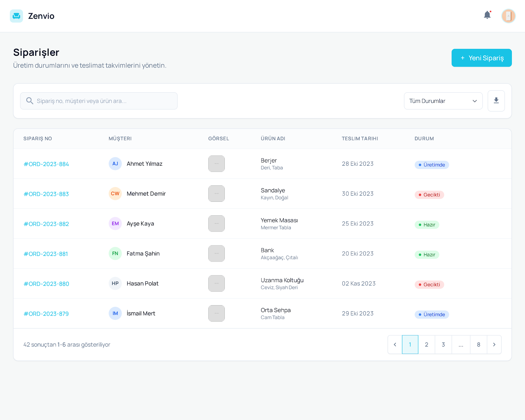
Task: Open order #ORD-2023-880 link
Action: 46,284
